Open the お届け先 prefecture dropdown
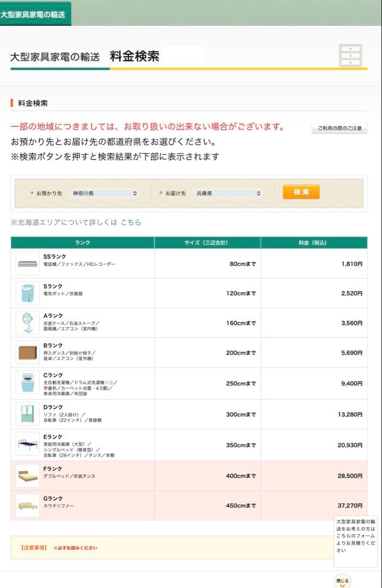 click(x=228, y=193)
